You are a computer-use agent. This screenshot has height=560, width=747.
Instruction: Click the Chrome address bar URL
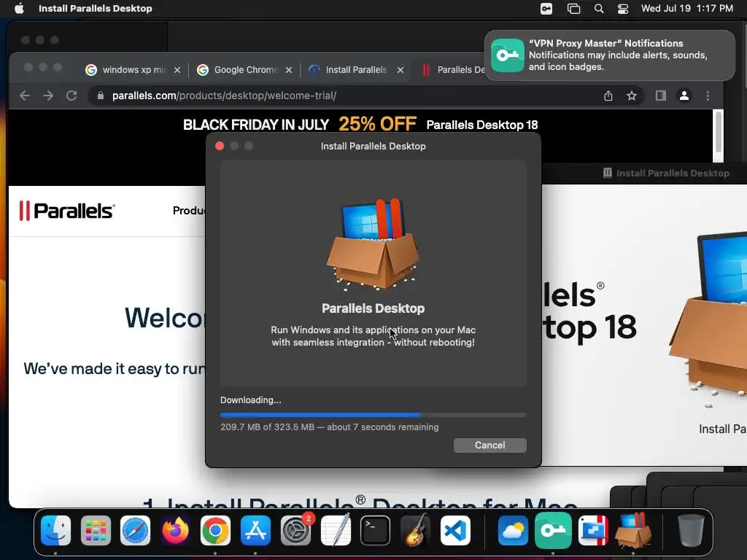224,96
